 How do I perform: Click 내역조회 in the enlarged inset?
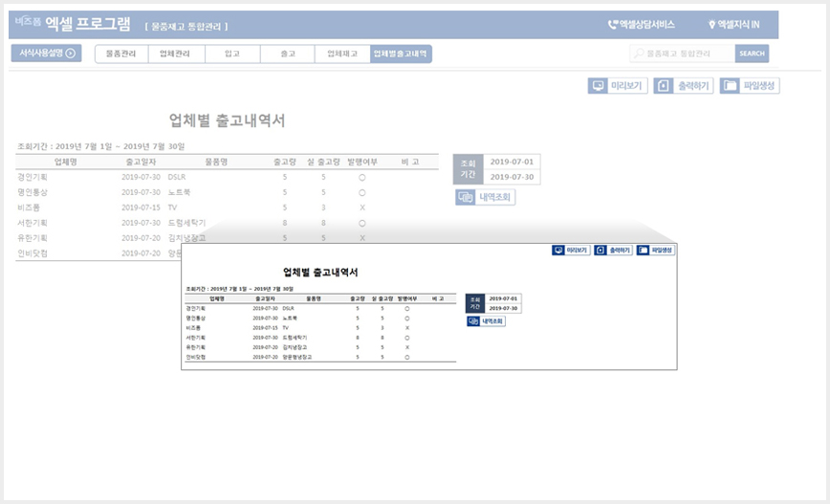coord(486,321)
